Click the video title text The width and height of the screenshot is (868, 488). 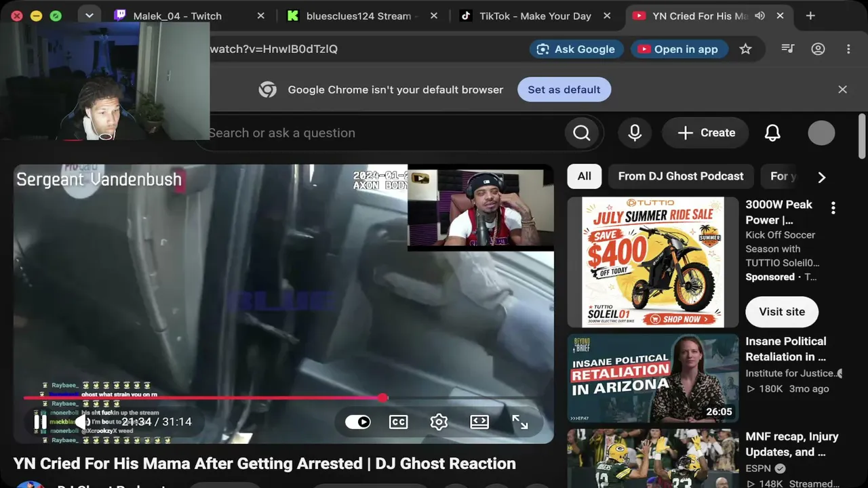coord(264,464)
